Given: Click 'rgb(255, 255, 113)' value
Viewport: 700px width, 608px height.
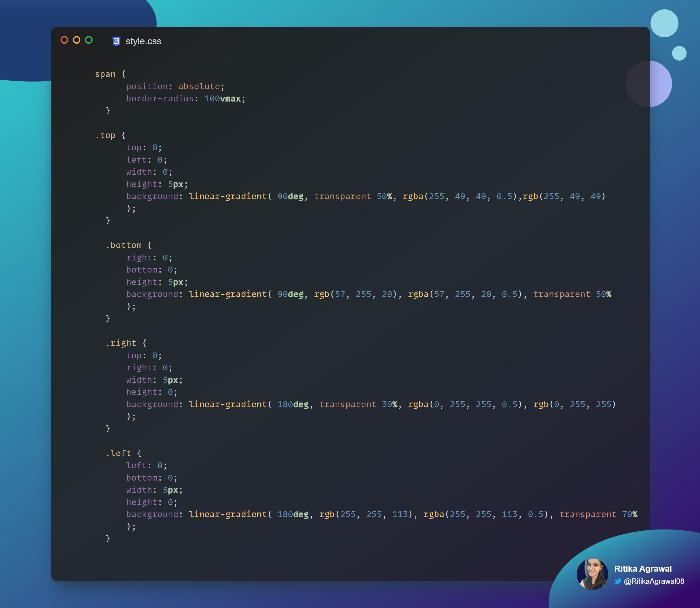Looking at the screenshot, I should pyautogui.click(x=366, y=514).
